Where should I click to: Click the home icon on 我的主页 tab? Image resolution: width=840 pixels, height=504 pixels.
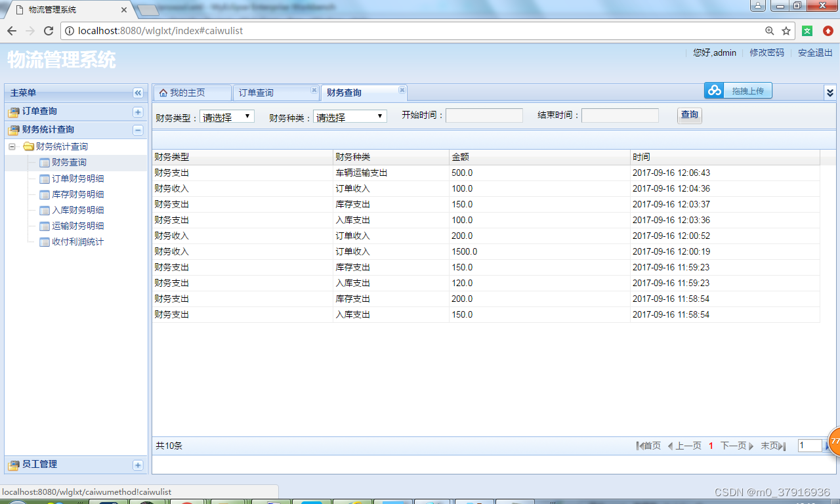coord(163,93)
